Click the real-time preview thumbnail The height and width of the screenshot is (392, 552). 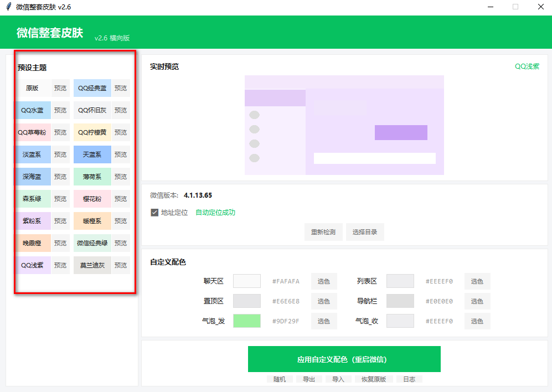[x=344, y=125]
